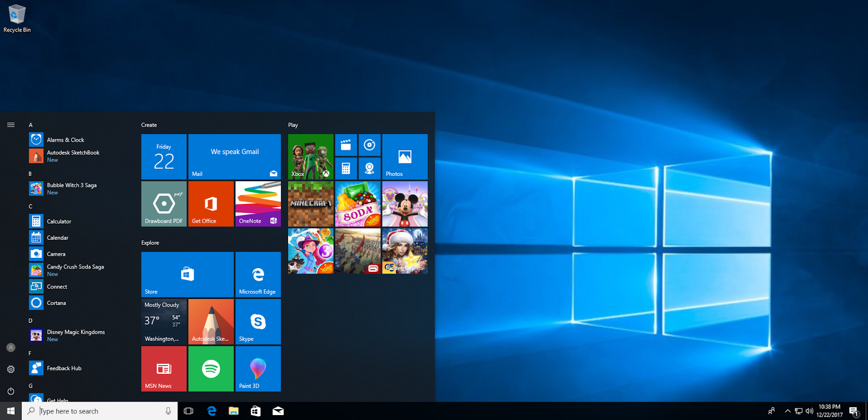Open Task View from the taskbar

click(x=189, y=411)
